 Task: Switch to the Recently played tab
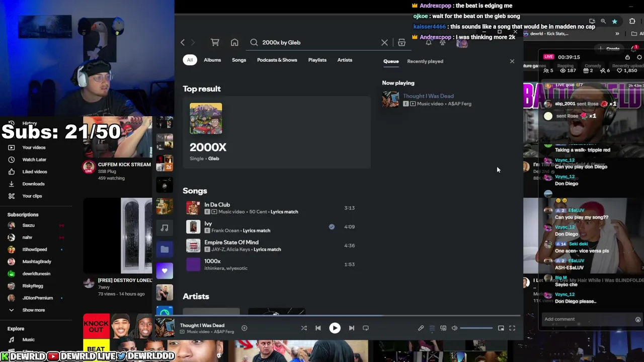[x=425, y=61]
